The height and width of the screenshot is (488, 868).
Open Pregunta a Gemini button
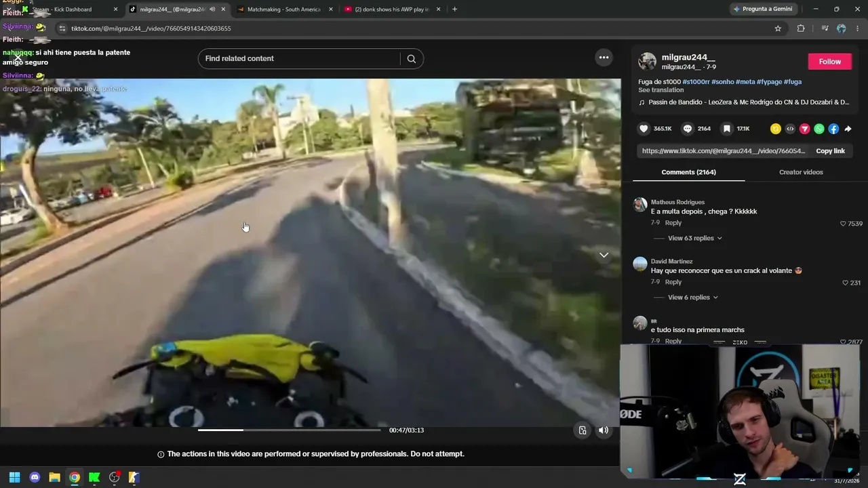click(x=762, y=9)
